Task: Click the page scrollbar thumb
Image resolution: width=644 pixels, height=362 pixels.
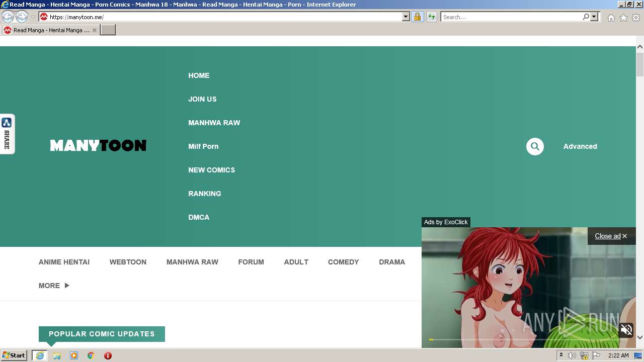Action: click(640, 64)
